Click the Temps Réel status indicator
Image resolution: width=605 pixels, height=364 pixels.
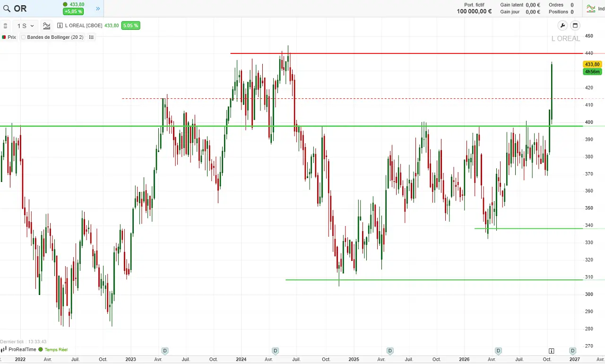point(53,350)
